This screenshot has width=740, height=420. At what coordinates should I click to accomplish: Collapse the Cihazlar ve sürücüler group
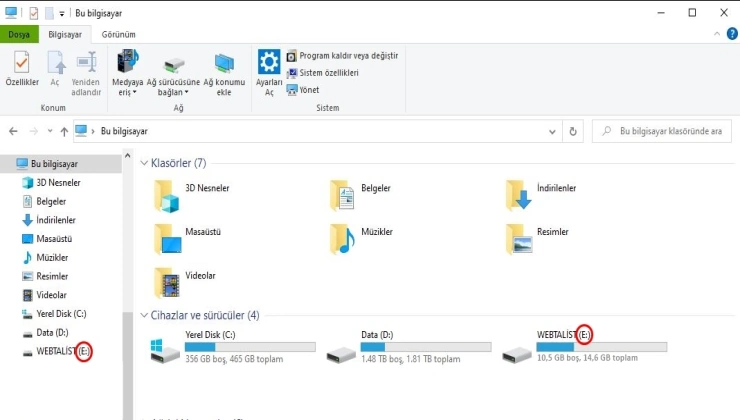[143, 315]
